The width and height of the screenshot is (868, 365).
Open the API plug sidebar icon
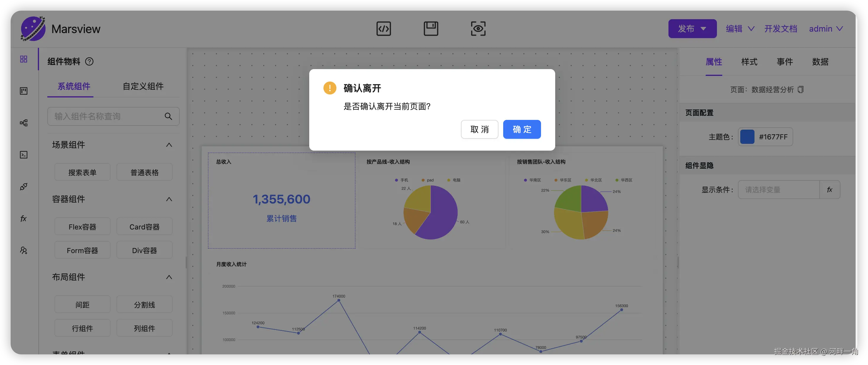pyautogui.click(x=24, y=187)
